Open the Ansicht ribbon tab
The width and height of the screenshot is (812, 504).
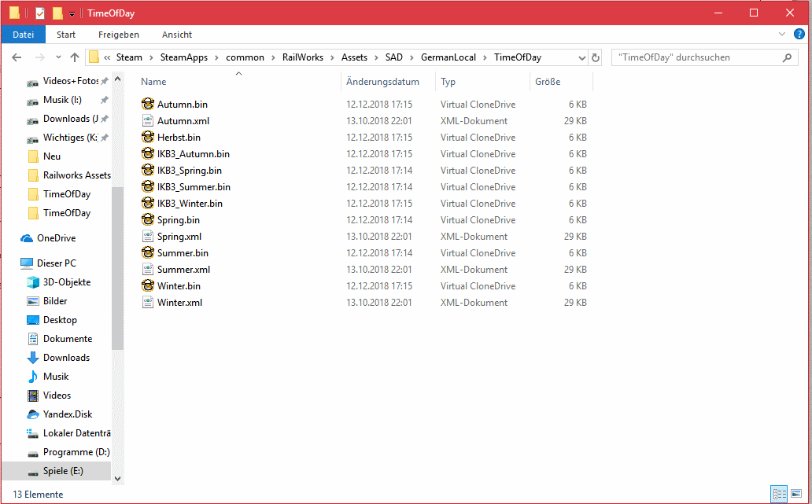[176, 35]
